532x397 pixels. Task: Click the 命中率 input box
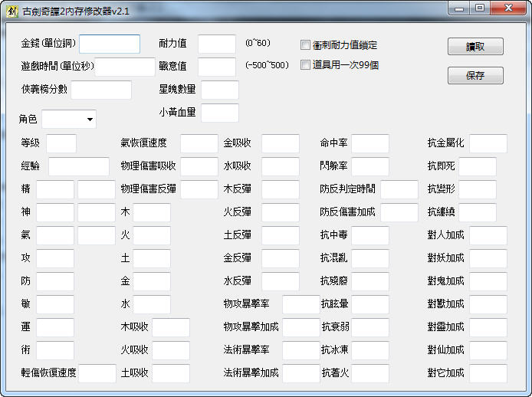click(370, 143)
